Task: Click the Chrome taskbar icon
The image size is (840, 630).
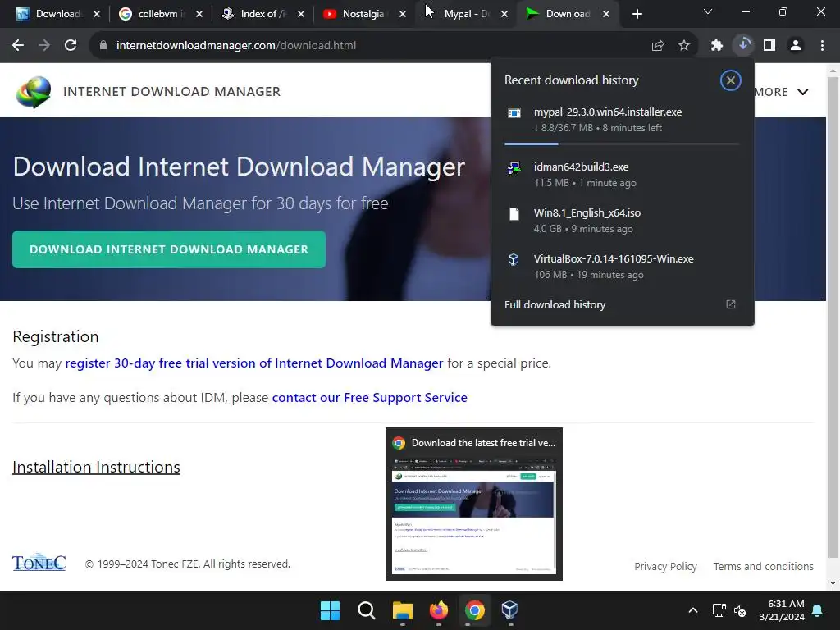Action: 475,610
